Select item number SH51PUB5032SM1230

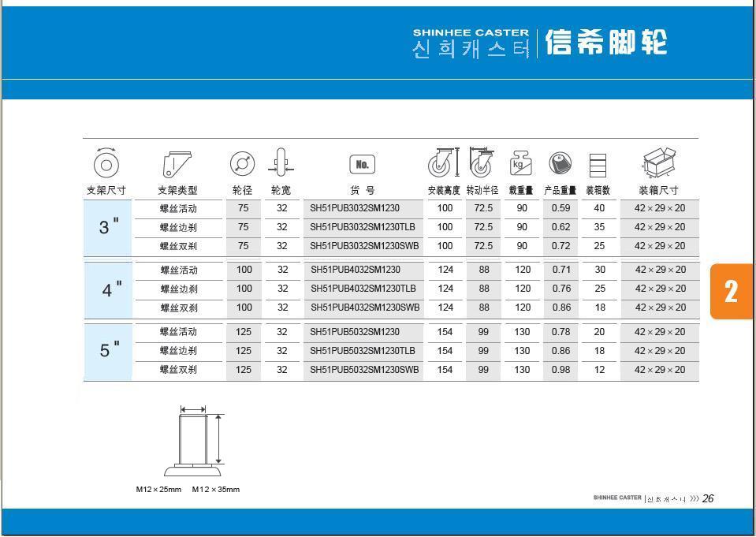click(355, 332)
